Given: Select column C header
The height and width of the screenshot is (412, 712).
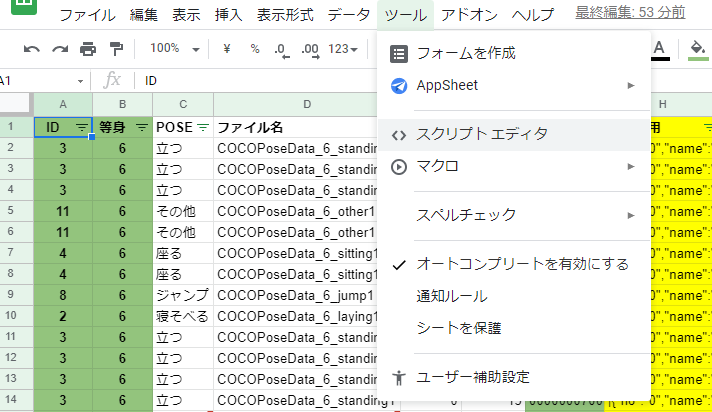Looking at the screenshot, I should pos(183,104).
